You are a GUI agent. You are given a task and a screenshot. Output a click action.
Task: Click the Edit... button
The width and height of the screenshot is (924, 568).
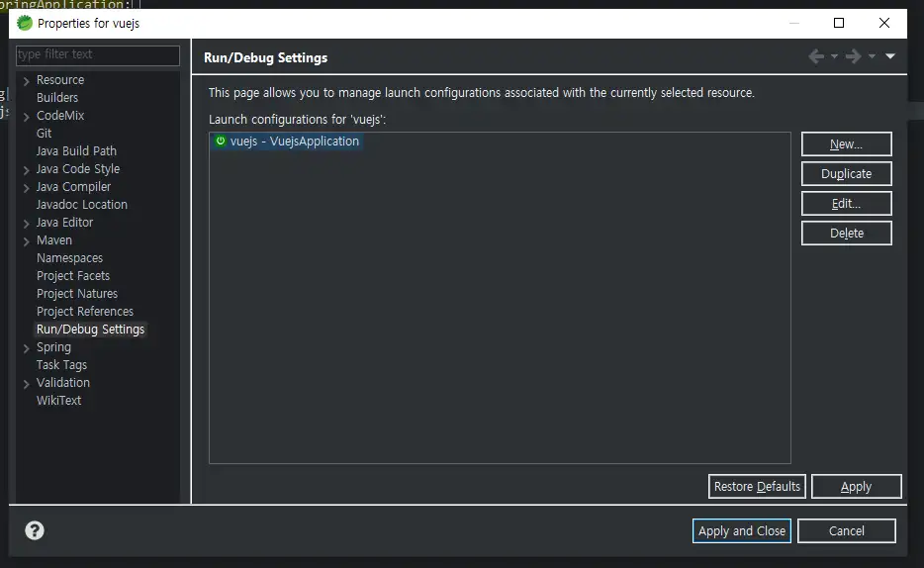tap(846, 203)
